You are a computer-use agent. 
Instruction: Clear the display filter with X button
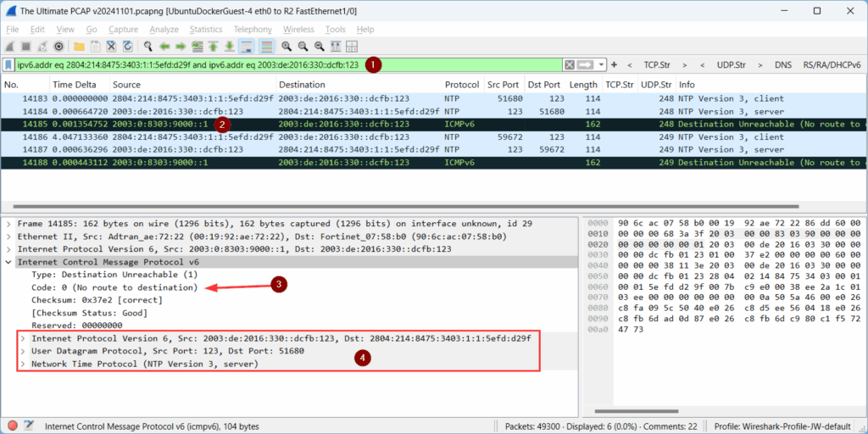569,64
